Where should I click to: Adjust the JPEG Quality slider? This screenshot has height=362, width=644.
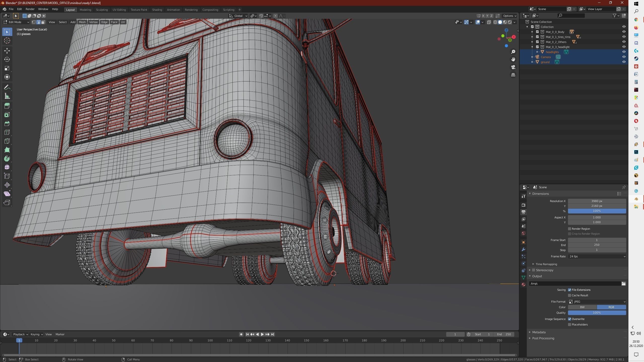coord(597,313)
